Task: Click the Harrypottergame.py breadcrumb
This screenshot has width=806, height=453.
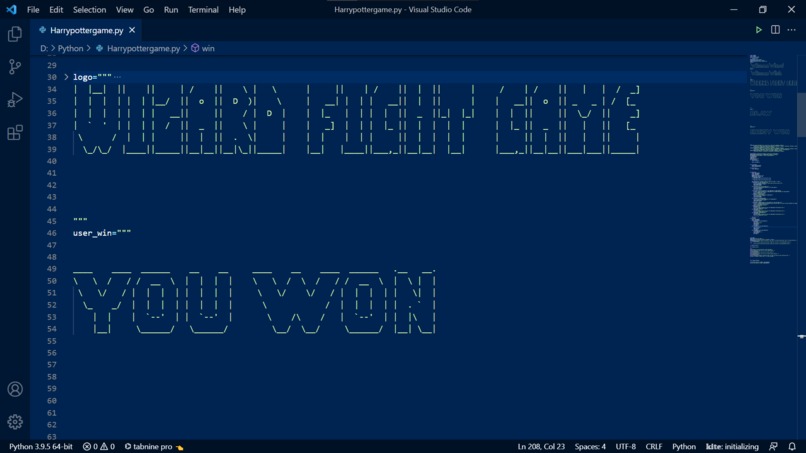Action: click(x=143, y=48)
